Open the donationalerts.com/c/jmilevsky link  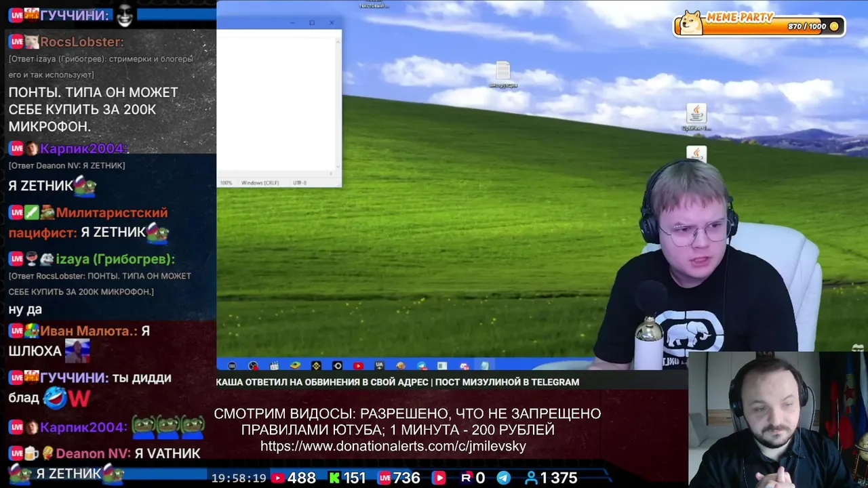coord(393,446)
